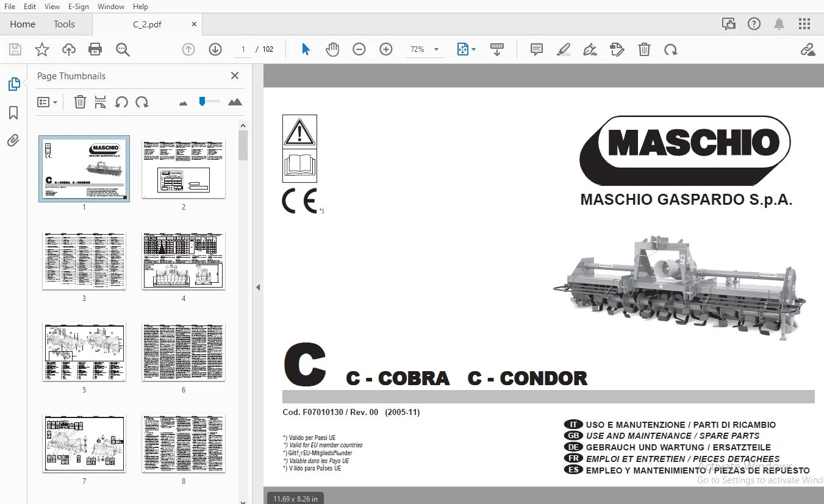This screenshot has width=824, height=504.
Task: Click the page number input field
Action: pyautogui.click(x=243, y=49)
